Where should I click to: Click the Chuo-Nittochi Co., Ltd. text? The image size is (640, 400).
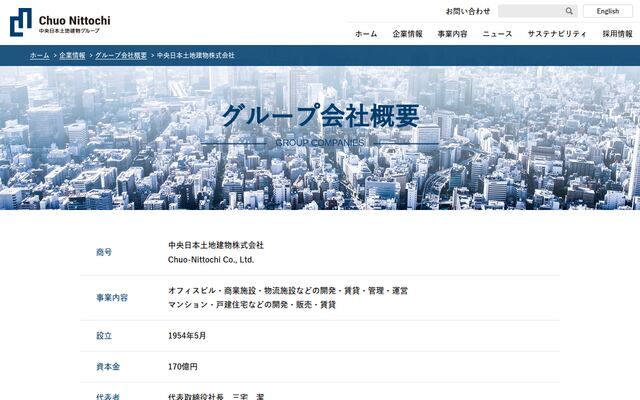[x=211, y=260]
